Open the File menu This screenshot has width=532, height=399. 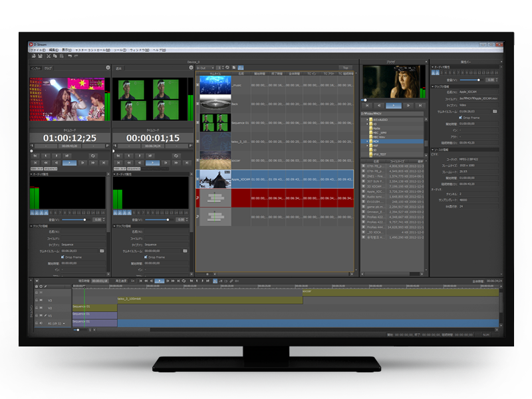38,50
